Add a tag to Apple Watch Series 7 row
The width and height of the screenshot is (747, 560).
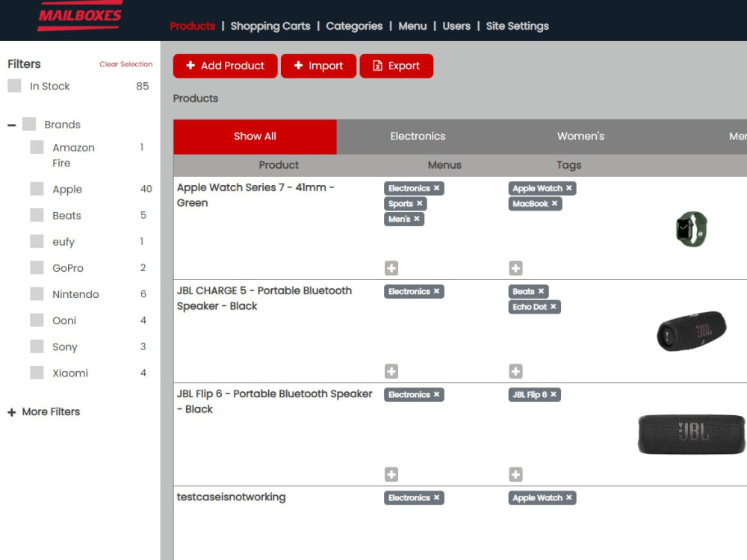pos(515,268)
